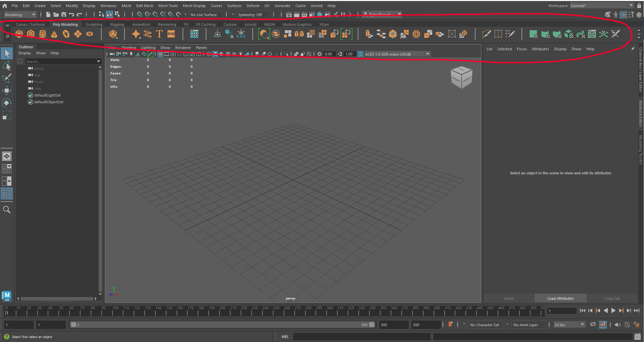Click the Copy Tab button
The width and height of the screenshot is (644, 342).
pos(612,298)
